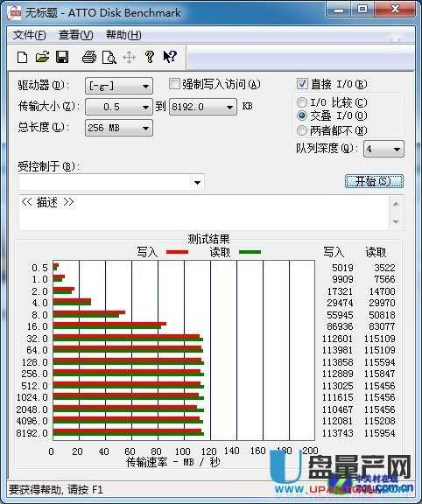Open About with the question mark icon
This screenshot has width=422, height=504.
(x=149, y=57)
